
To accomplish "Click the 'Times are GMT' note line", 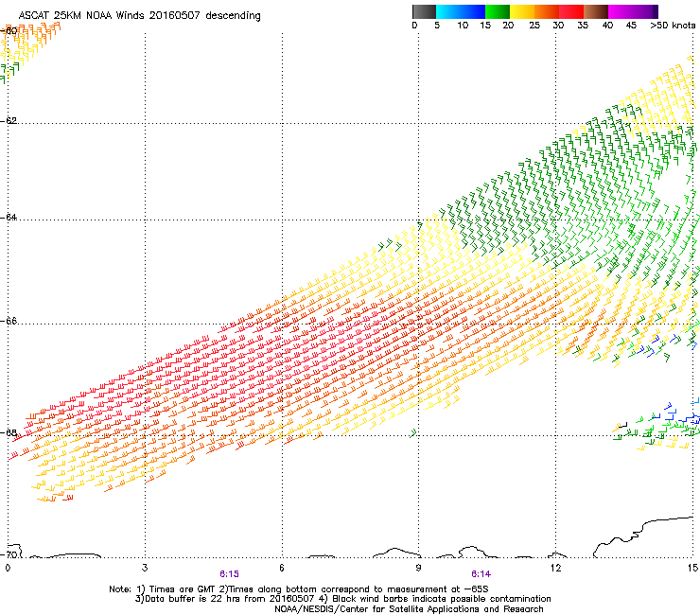I will pyautogui.click(x=299, y=589).
